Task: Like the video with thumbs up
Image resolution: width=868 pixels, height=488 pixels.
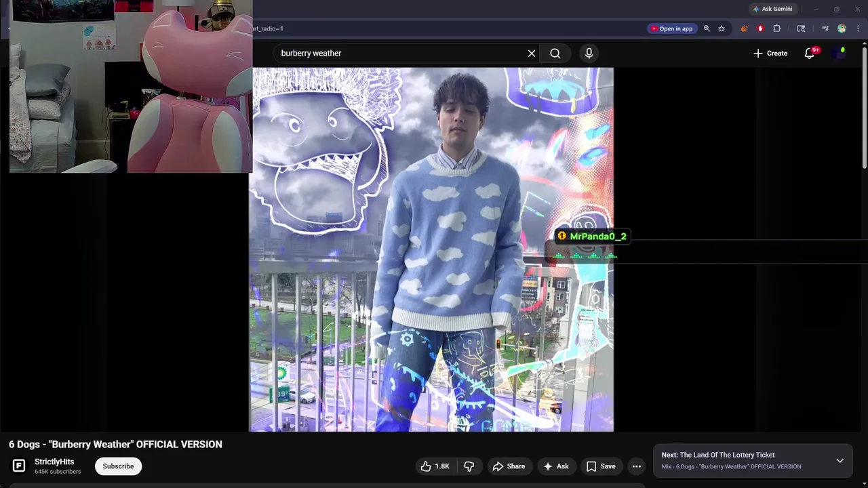Action: tap(435, 466)
